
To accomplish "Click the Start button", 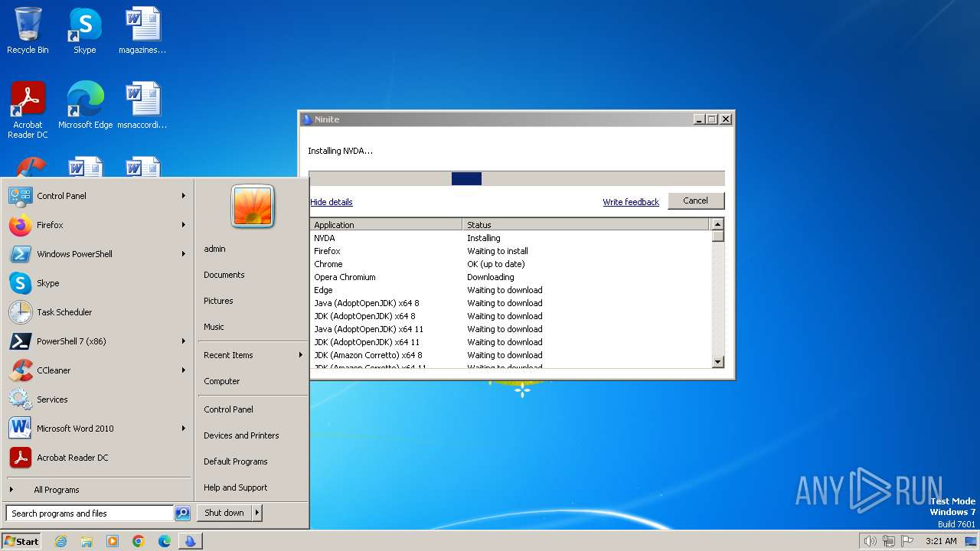I will coord(21,541).
